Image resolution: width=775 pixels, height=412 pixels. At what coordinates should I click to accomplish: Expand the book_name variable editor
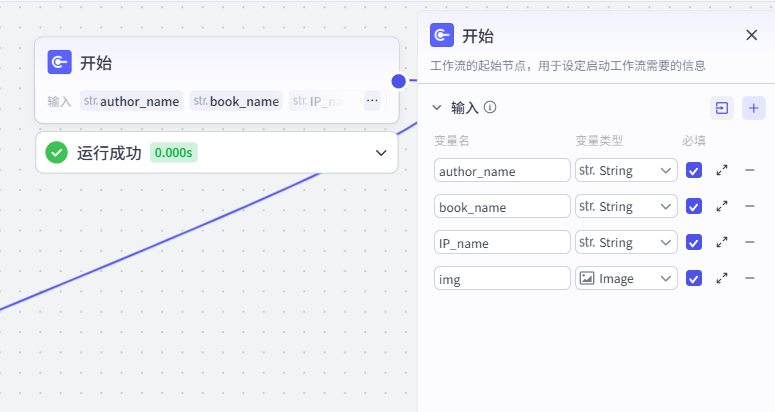pyautogui.click(x=722, y=206)
